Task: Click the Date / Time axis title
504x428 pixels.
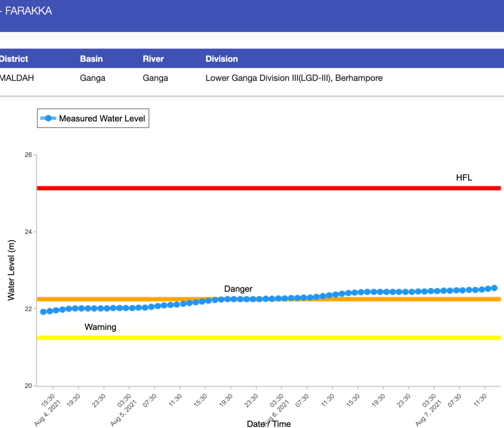Action: [x=269, y=424]
